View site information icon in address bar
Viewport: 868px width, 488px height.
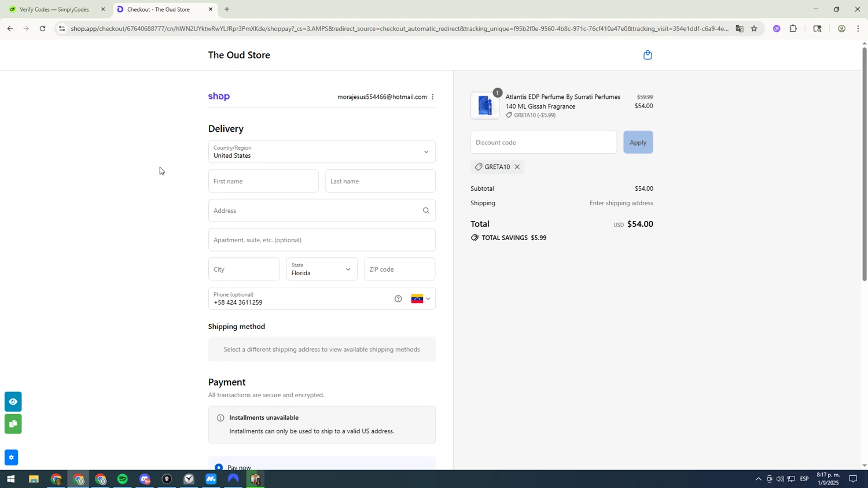[62, 28]
